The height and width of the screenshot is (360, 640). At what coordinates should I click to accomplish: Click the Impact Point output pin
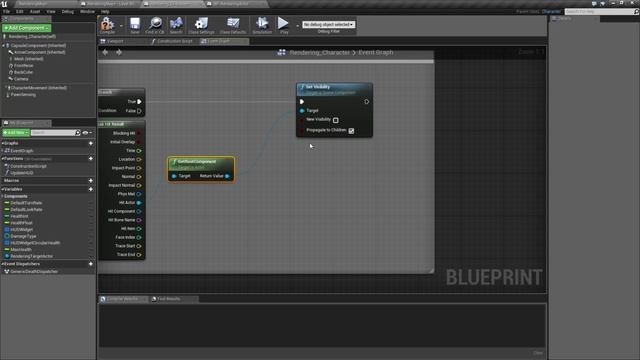[x=139, y=168]
